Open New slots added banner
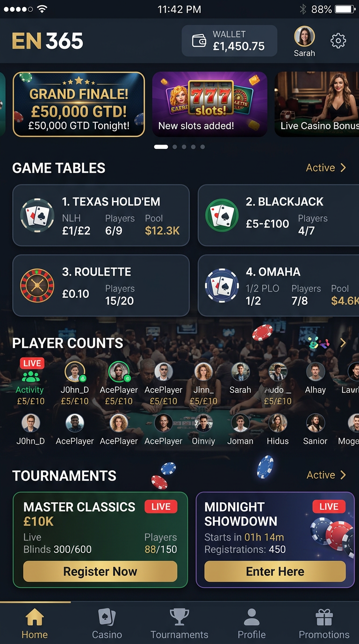 click(210, 104)
